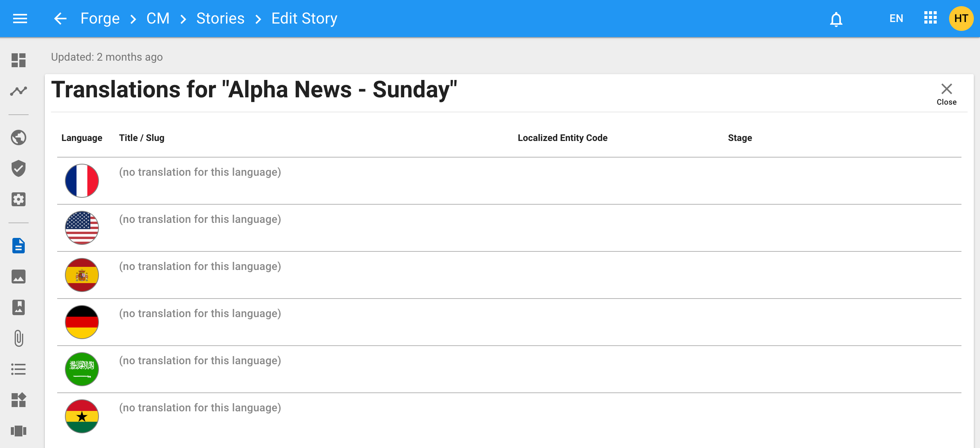This screenshot has height=448, width=980.
Task: Go to CM breadcrumb
Action: [x=158, y=19]
